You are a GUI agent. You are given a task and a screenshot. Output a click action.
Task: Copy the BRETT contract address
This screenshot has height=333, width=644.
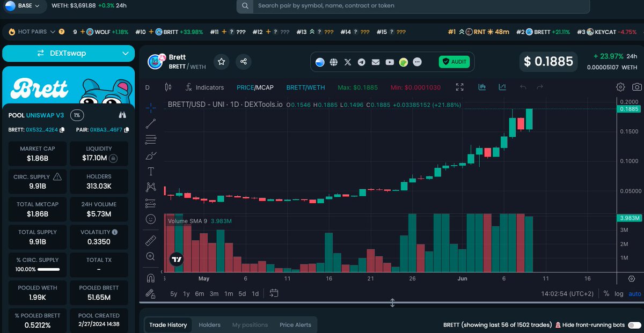(62, 130)
